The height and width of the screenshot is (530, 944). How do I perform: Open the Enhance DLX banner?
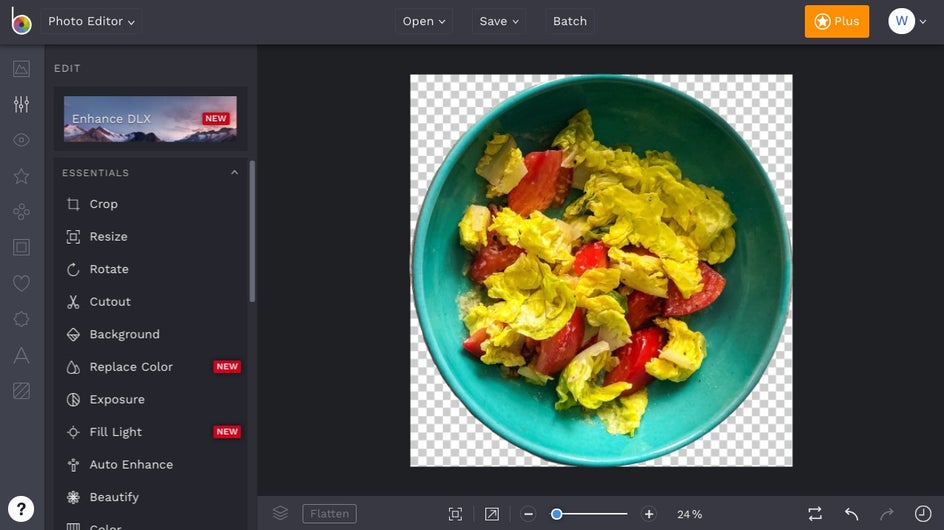pyautogui.click(x=151, y=119)
